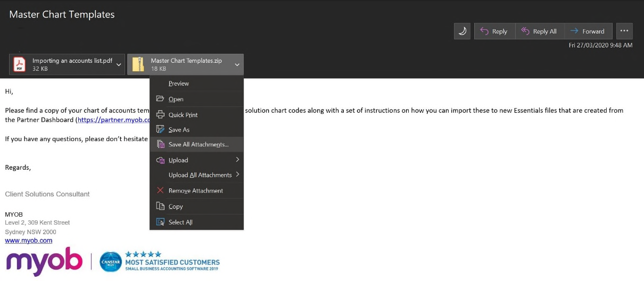Open the more actions ellipsis menu
This screenshot has width=644, height=281.
[624, 31]
